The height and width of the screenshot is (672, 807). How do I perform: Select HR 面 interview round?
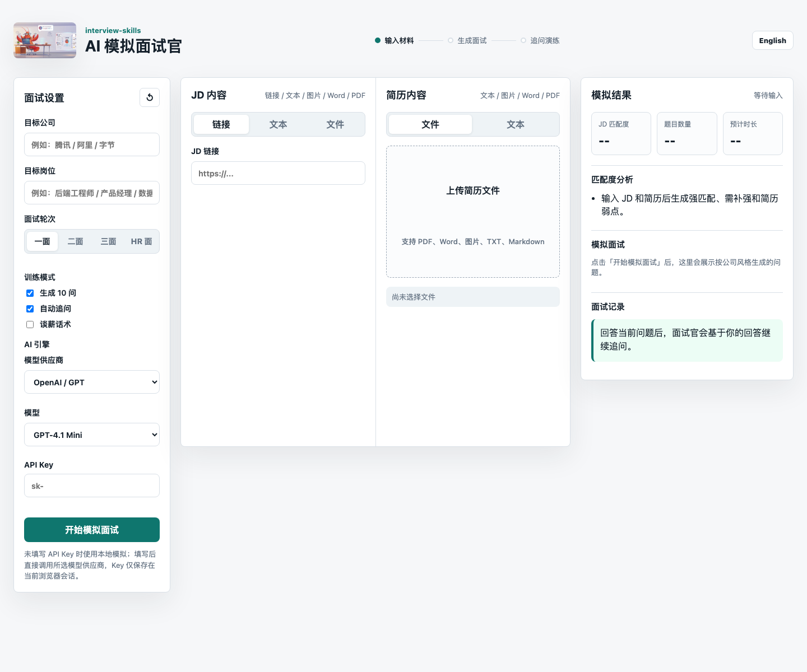[141, 241]
